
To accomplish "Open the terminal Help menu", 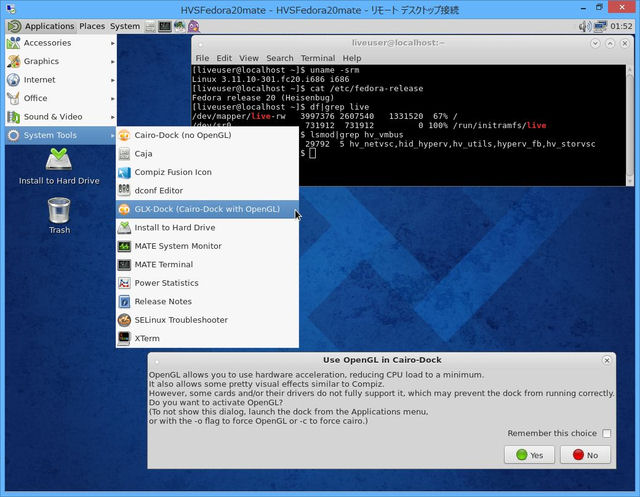I will [x=351, y=58].
